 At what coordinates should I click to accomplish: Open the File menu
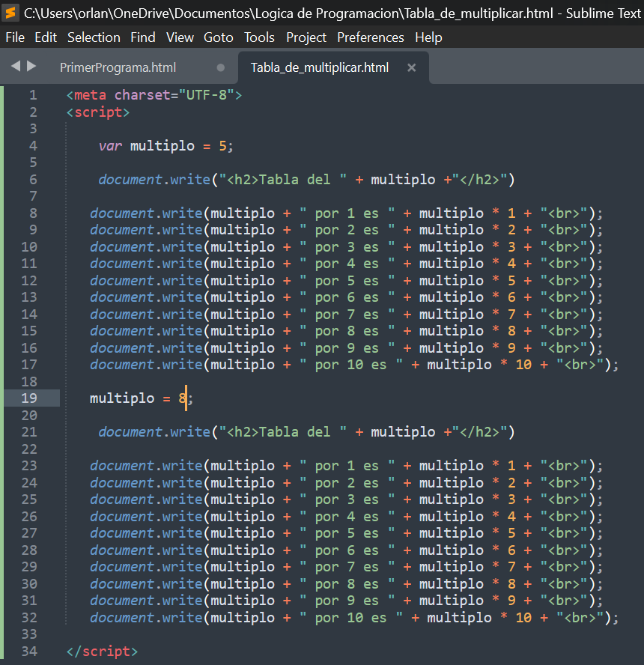15,37
